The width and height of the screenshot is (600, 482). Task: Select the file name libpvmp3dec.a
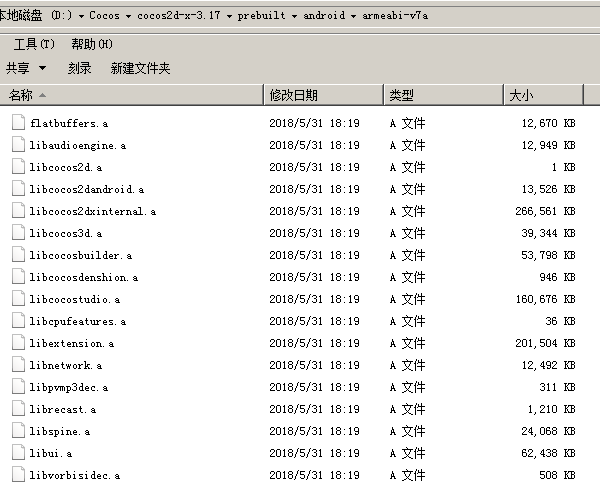[69, 387]
